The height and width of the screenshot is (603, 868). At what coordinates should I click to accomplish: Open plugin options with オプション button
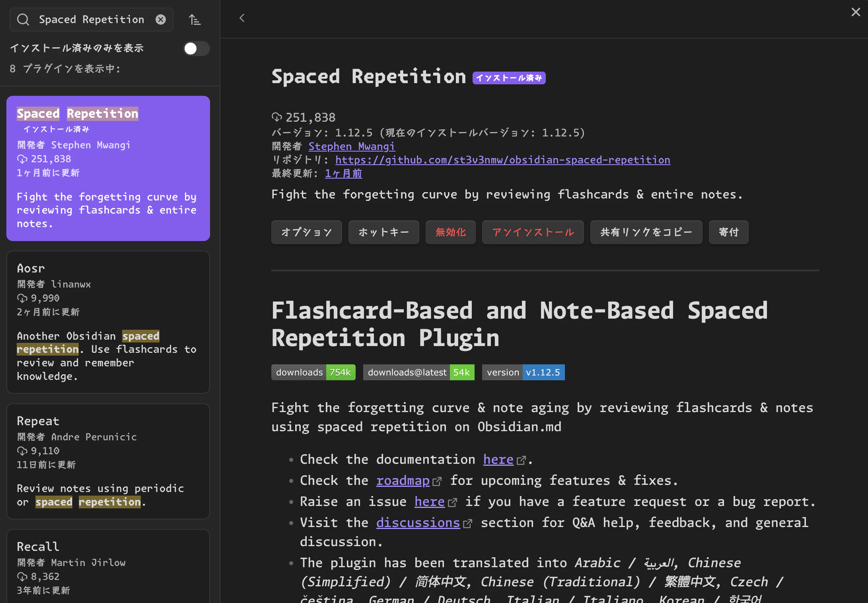[x=307, y=232]
